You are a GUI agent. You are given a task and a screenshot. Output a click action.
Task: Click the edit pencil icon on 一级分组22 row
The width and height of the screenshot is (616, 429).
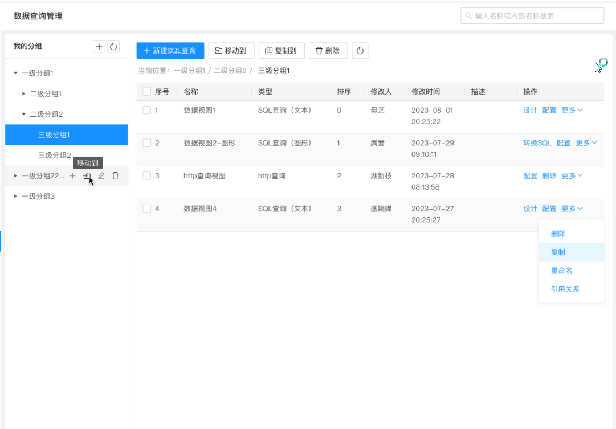[101, 176]
